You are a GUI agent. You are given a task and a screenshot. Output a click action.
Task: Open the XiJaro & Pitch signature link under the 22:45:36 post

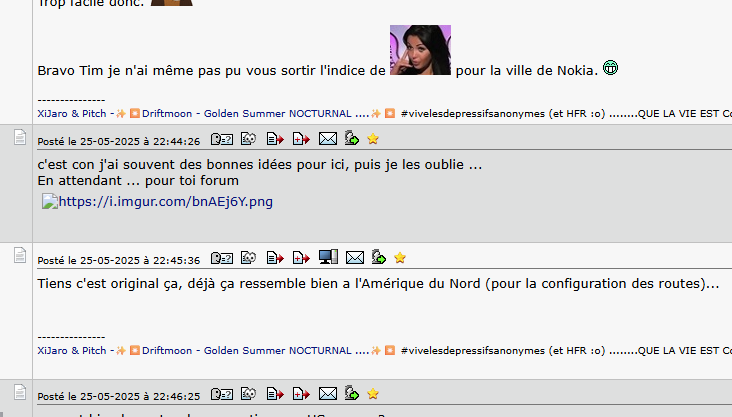[x=72, y=351]
